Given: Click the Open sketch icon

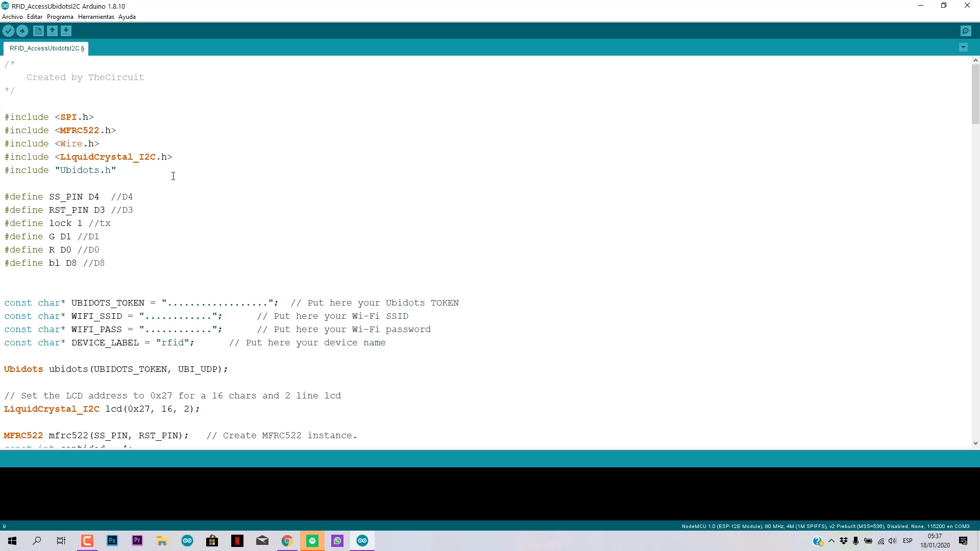Looking at the screenshot, I should coord(52,31).
